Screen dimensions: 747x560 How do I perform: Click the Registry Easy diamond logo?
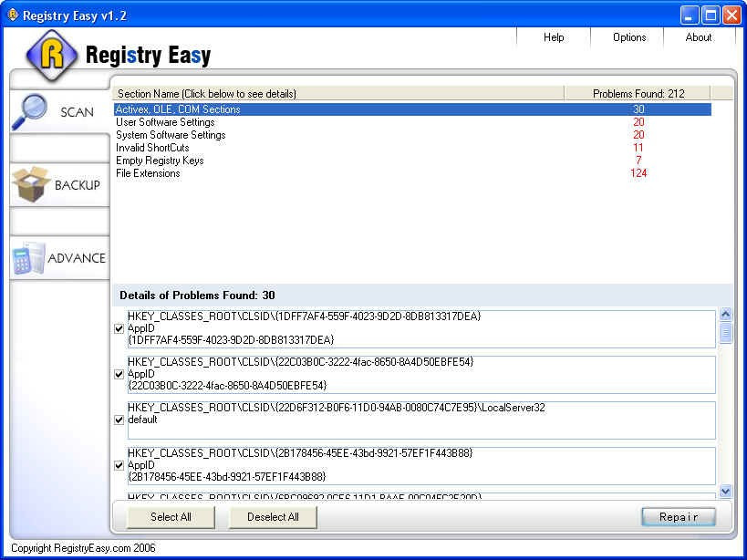(52, 56)
